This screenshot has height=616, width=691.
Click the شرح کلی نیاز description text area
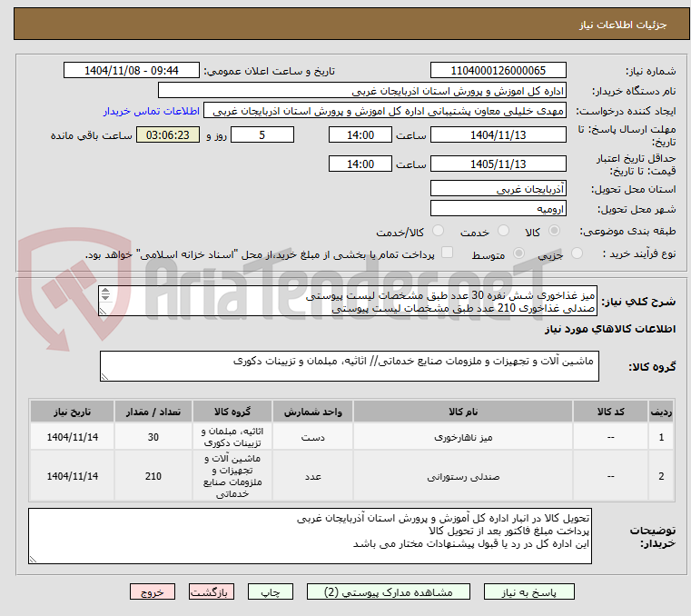[347, 301]
